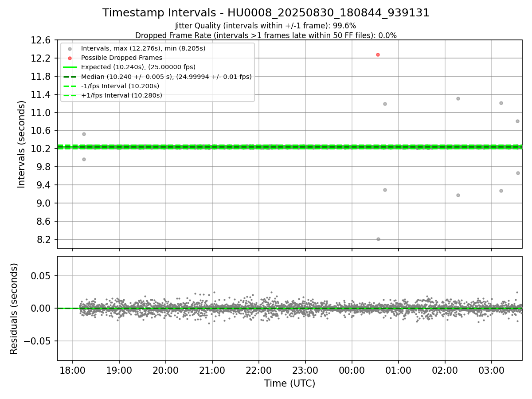Click the gray outlier near 10.5s shortly after 18:00

[84, 134]
